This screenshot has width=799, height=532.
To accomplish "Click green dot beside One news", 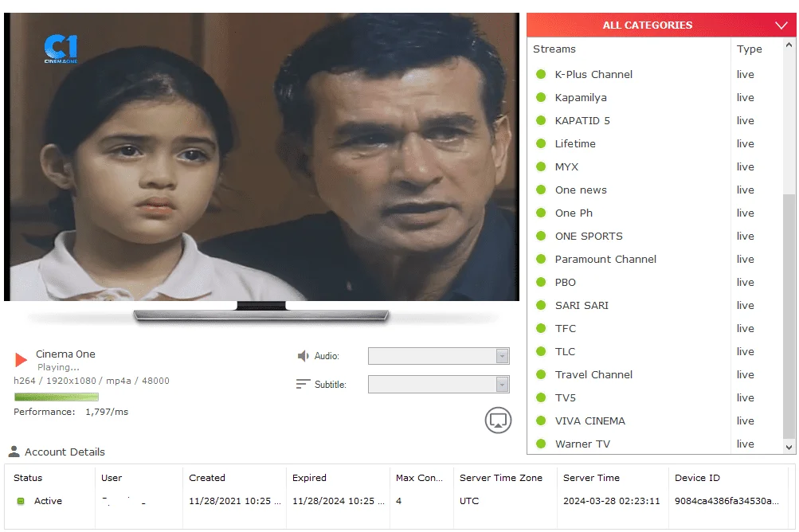I will (x=541, y=190).
